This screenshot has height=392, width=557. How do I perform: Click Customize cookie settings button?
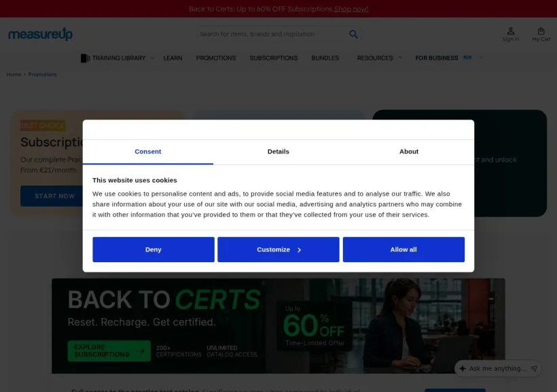coord(278,249)
